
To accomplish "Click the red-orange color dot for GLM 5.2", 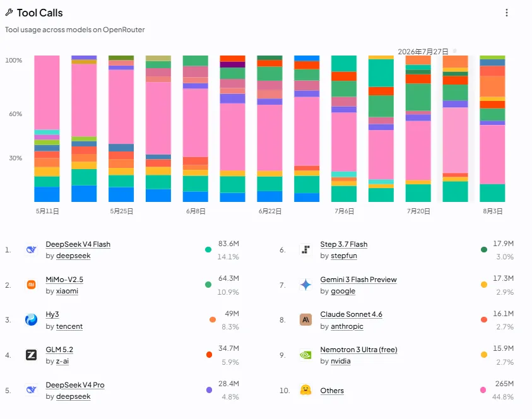I will [x=209, y=355].
